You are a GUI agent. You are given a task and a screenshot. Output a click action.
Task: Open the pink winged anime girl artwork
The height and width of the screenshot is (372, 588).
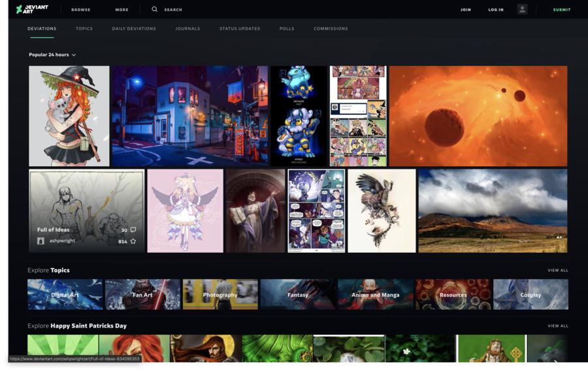(x=186, y=211)
